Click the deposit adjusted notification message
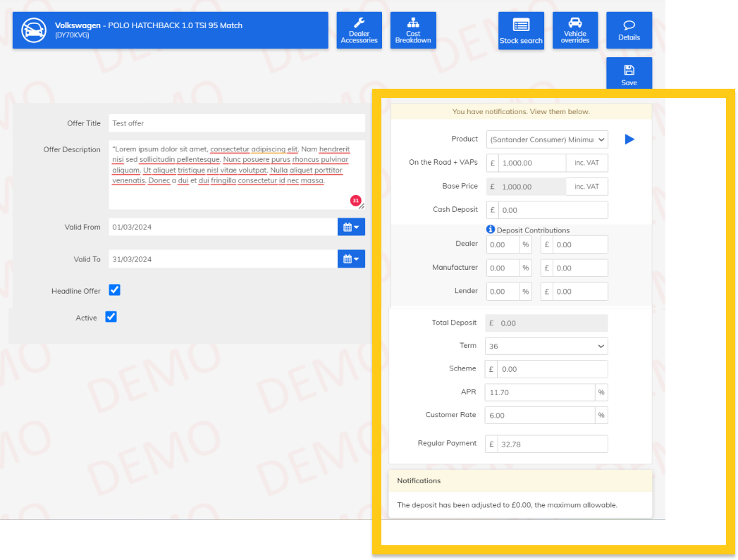Image resolution: width=738 pixels, height=560 pixels. click(x=507, y=505)
